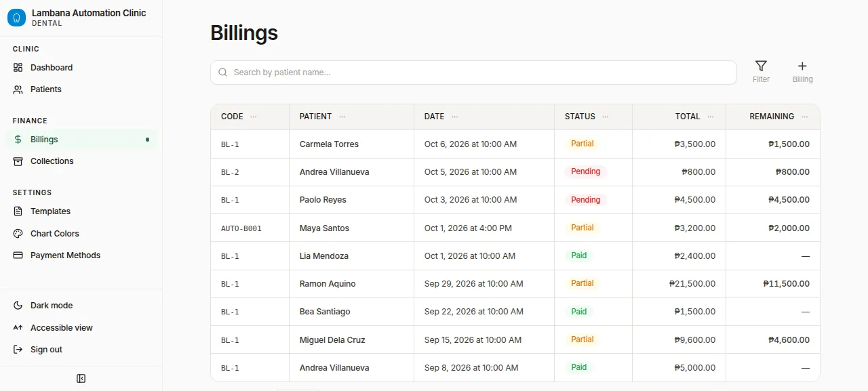Screen dimensions: 868x391
Task: Open the STATUS column options menu
Action: point(606,117)
